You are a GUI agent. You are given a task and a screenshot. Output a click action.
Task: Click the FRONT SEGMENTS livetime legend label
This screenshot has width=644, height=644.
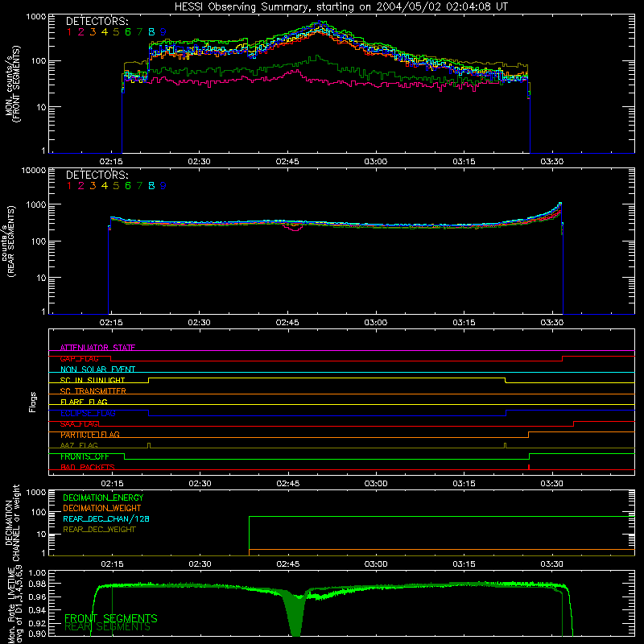[x=111, y=617]
